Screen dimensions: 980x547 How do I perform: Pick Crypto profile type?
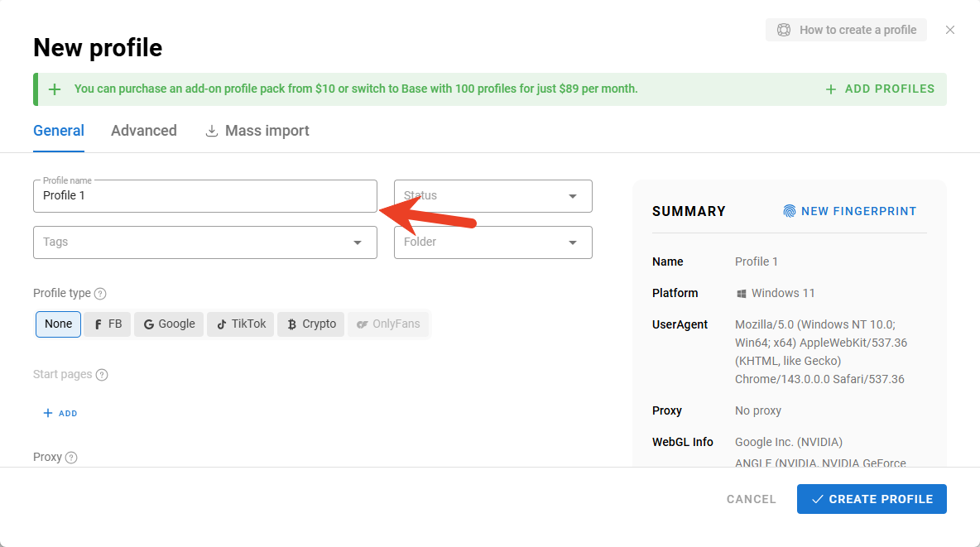coord(311,324)
